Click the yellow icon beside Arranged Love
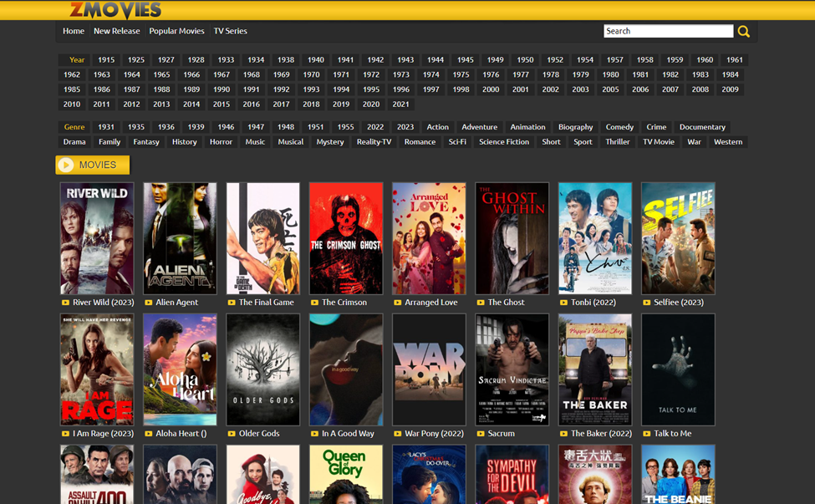Image resolution: width=815 pixels, height=504 pixels. click(398, 303)
